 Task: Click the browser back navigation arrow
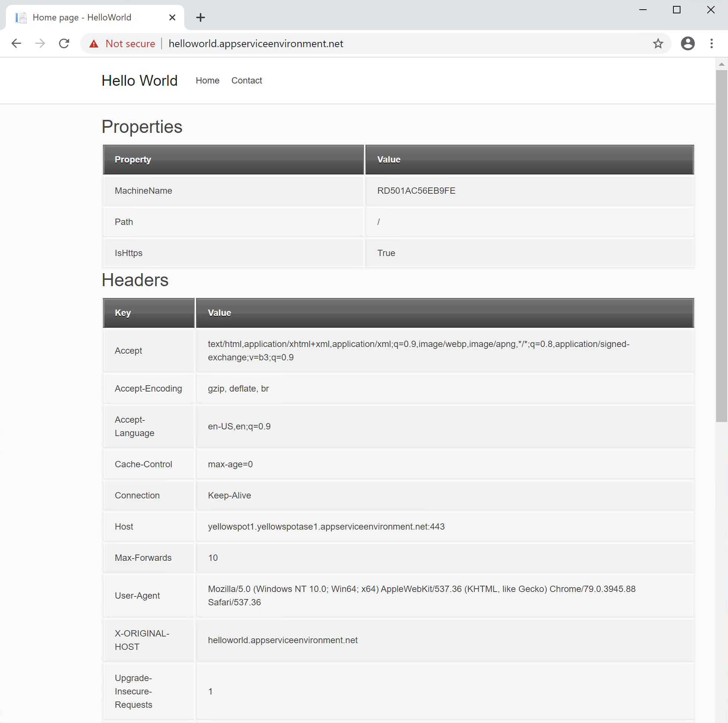pyautogui.click(x=16, y=44)
